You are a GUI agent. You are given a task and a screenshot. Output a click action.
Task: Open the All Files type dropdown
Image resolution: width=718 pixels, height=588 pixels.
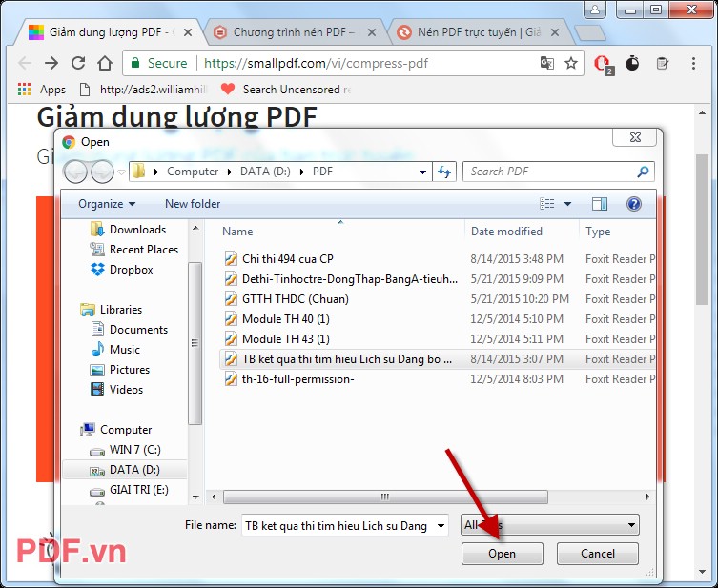(550, 525)
